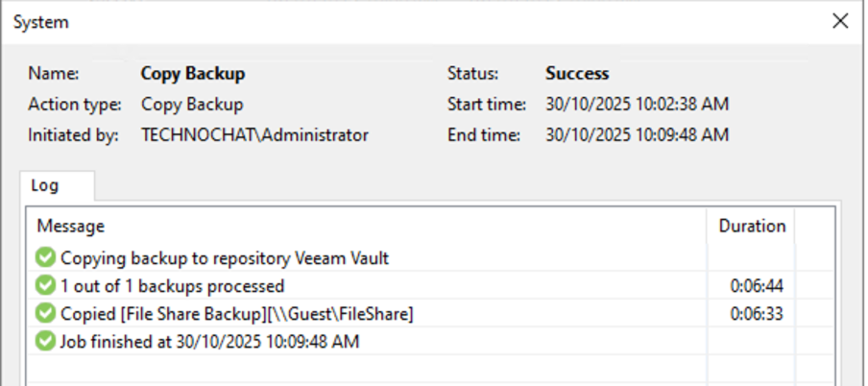Click the success icon beside Copying backup message

point(45,257)
